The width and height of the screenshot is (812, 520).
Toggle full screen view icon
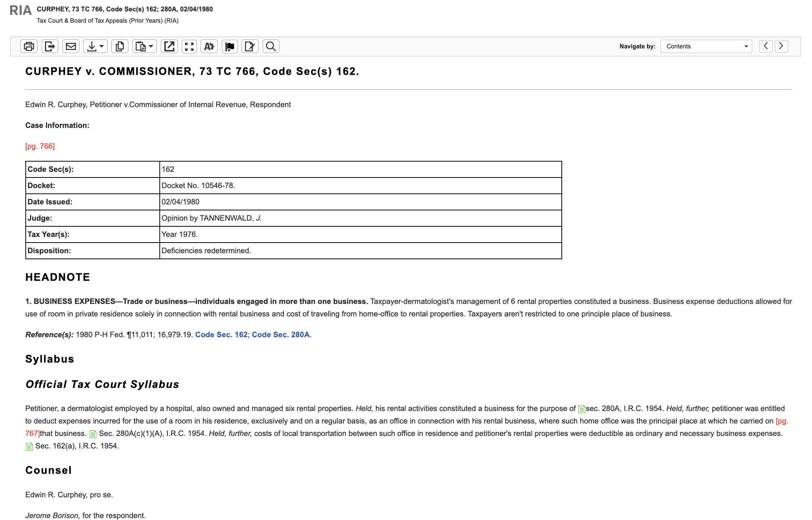click(189, 46)
